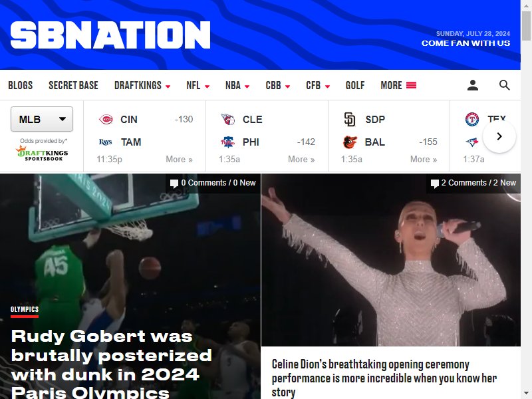
Task: Click the Baltimore Orioles team logo
Action: 350,142
